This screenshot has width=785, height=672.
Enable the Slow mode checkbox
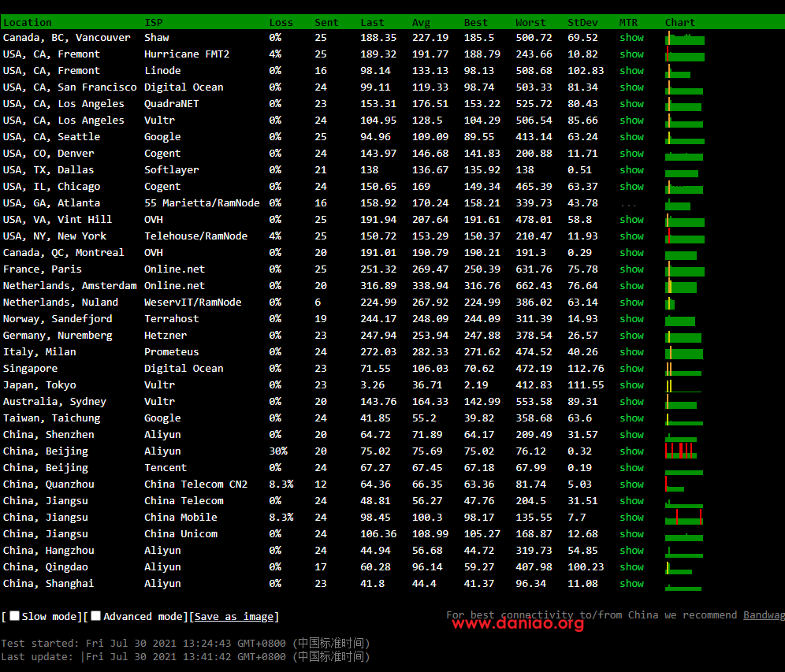[14, 616]
